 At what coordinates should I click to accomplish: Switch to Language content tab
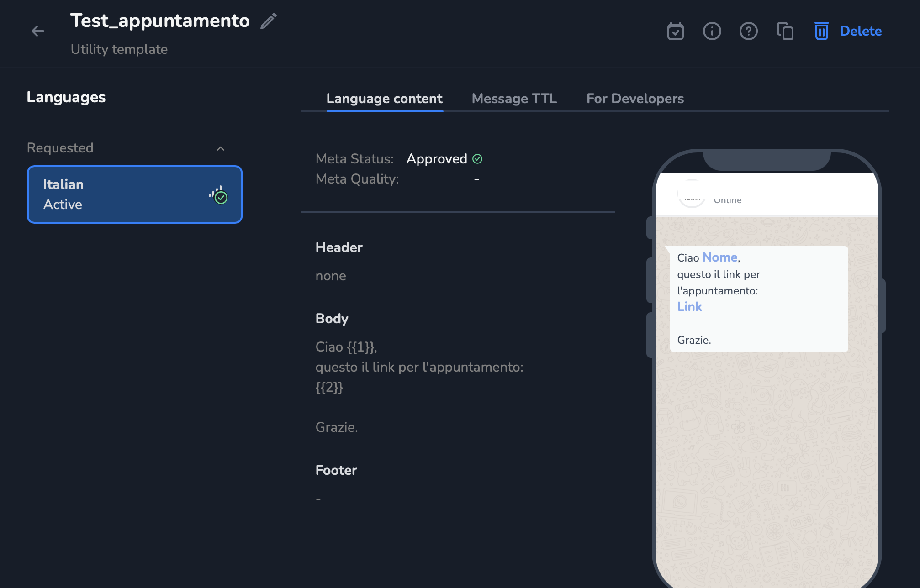pos(384,99)
